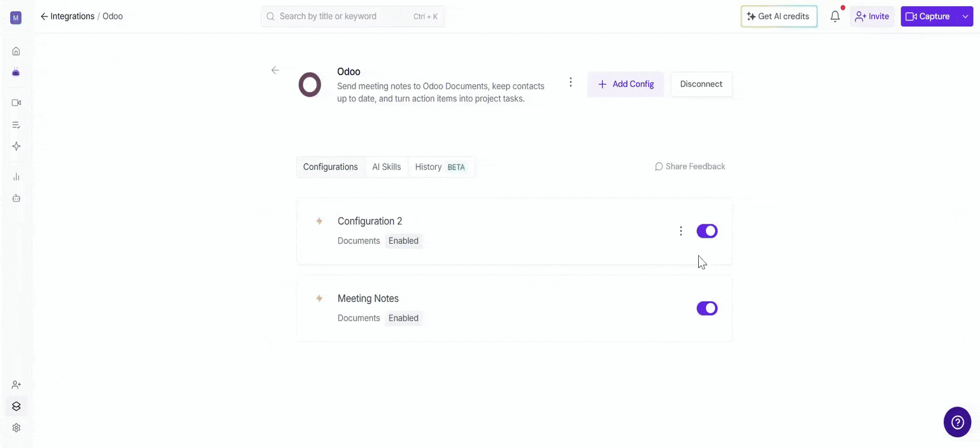980x448 pixels.
Task: Disable the Configuration 2 toggle
Action: 707,231
